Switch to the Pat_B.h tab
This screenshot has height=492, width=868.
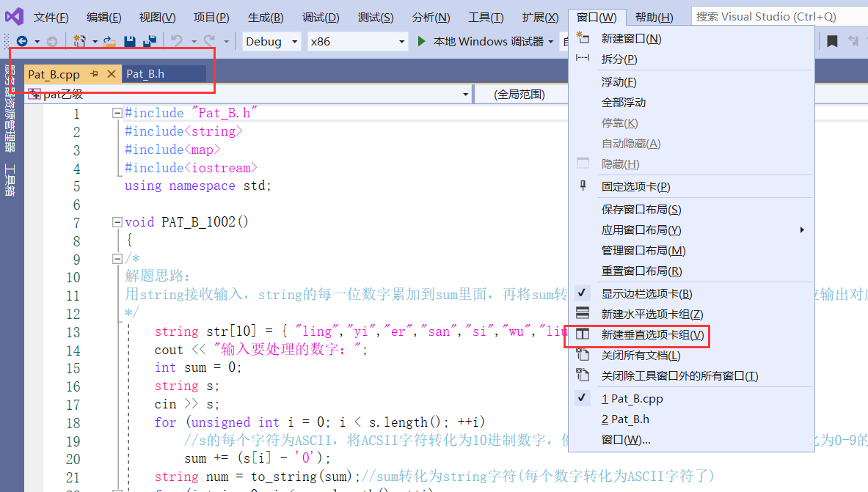point(145,73)
